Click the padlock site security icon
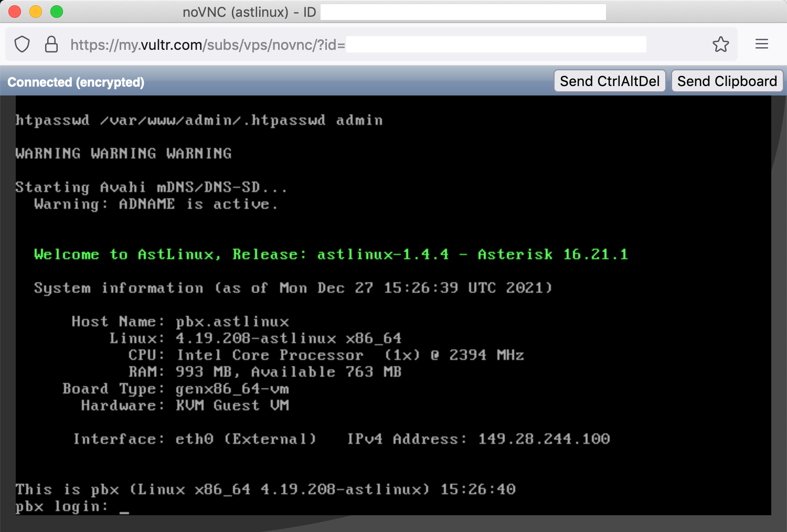787x532 pixels. (x=51, y=45)
